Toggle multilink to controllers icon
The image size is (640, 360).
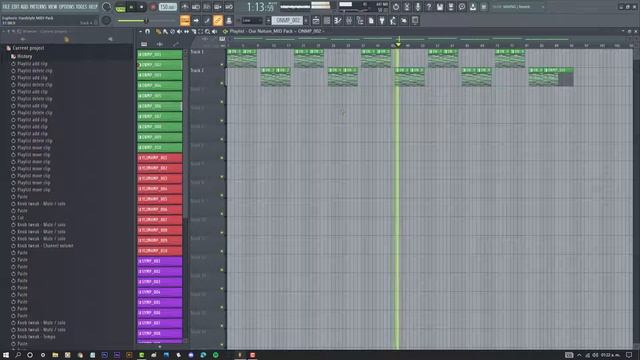point(218,20)
